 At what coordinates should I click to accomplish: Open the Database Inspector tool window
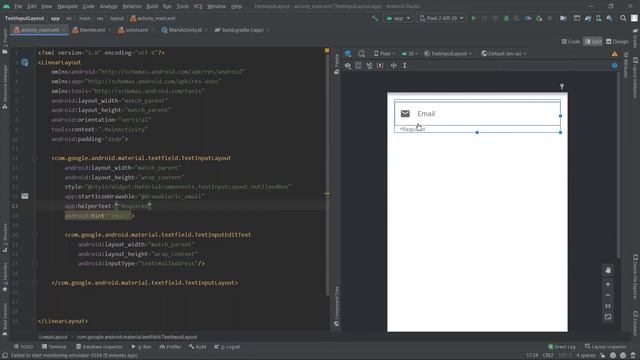[x=99, y=347]
